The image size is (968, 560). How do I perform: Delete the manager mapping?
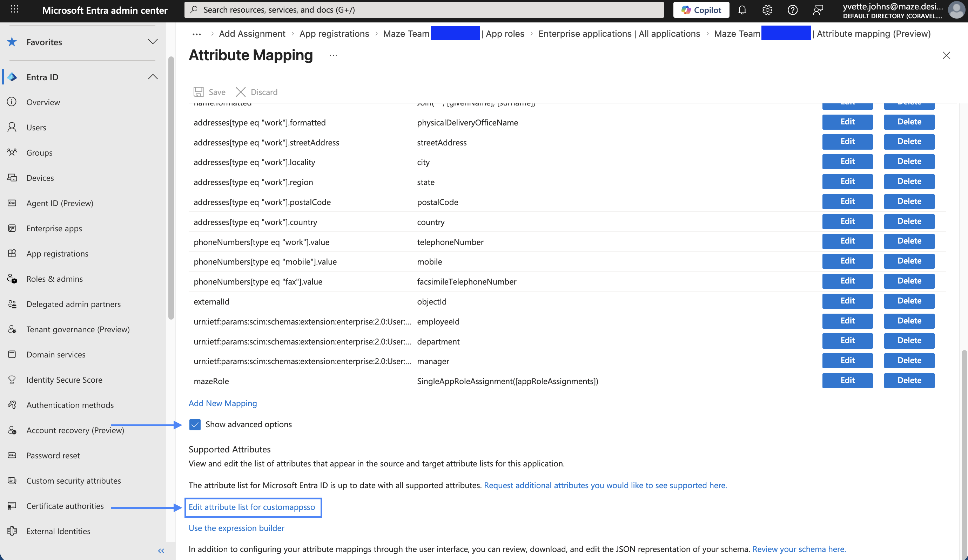coord(909,360)
